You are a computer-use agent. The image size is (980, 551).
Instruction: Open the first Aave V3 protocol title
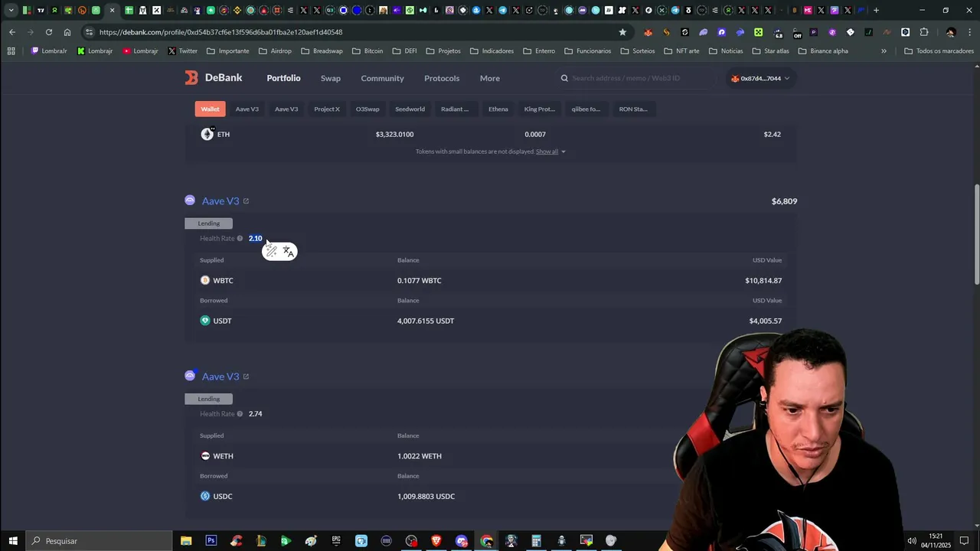point(220,201)
